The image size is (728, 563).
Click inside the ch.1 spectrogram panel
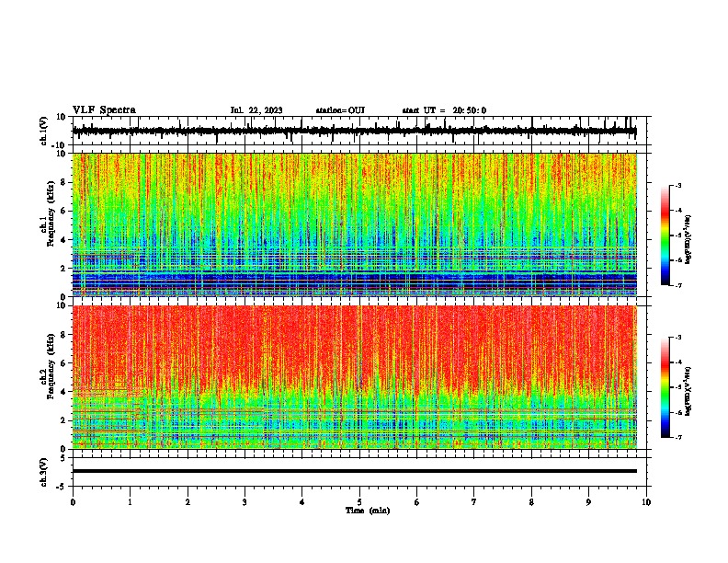tap(355, 224)
